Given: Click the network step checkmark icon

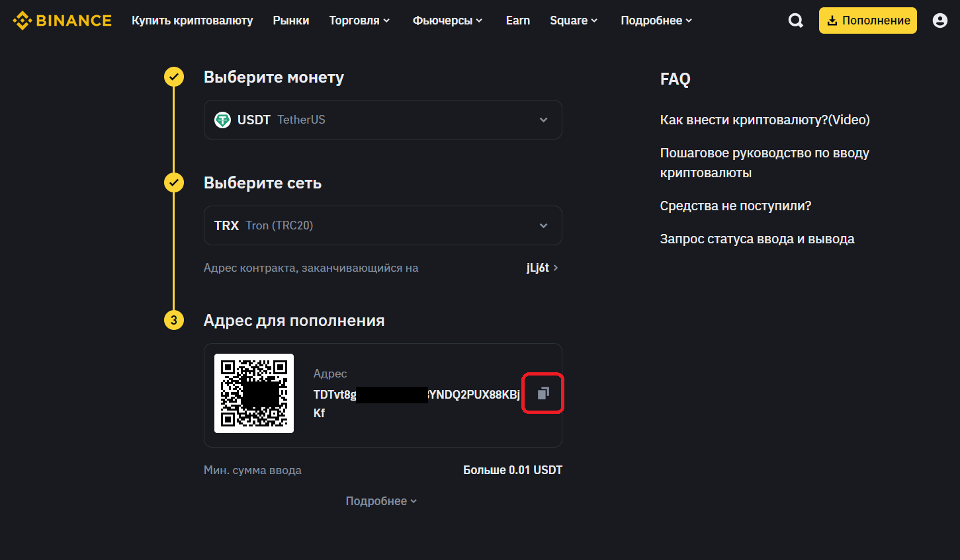Looking at the screenshot, I should click(174, 182).
